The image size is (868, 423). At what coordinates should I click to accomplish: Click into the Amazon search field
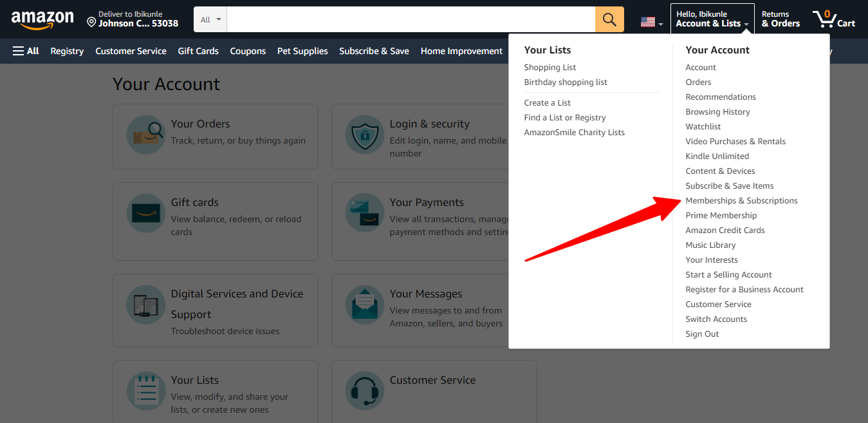(411, 19)
